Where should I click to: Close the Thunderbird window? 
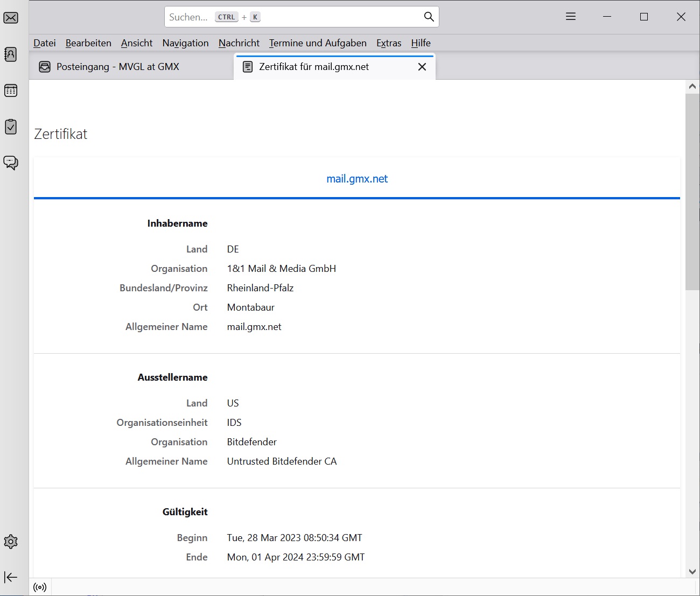(681, 17)
